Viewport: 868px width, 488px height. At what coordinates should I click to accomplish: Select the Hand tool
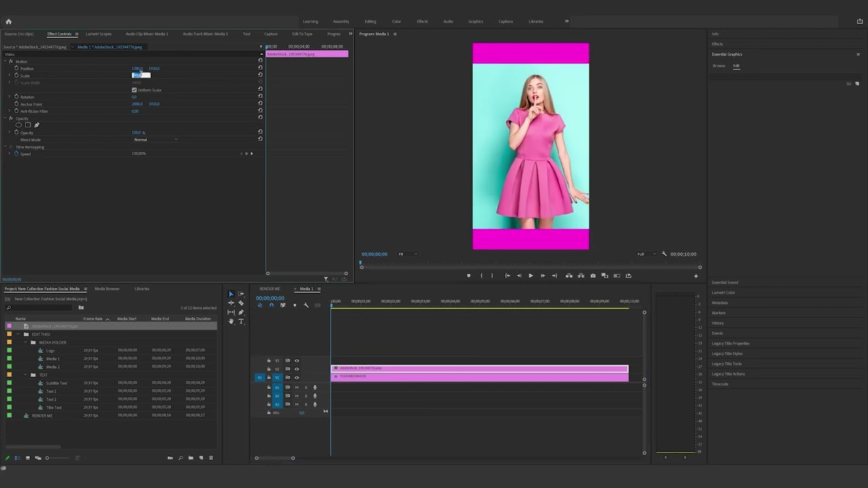point(231,321)
